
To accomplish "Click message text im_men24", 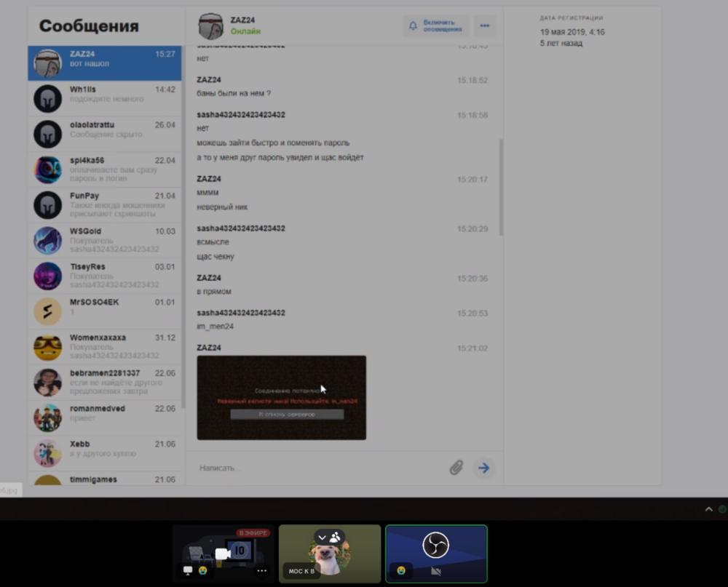I will pos(215,326).
